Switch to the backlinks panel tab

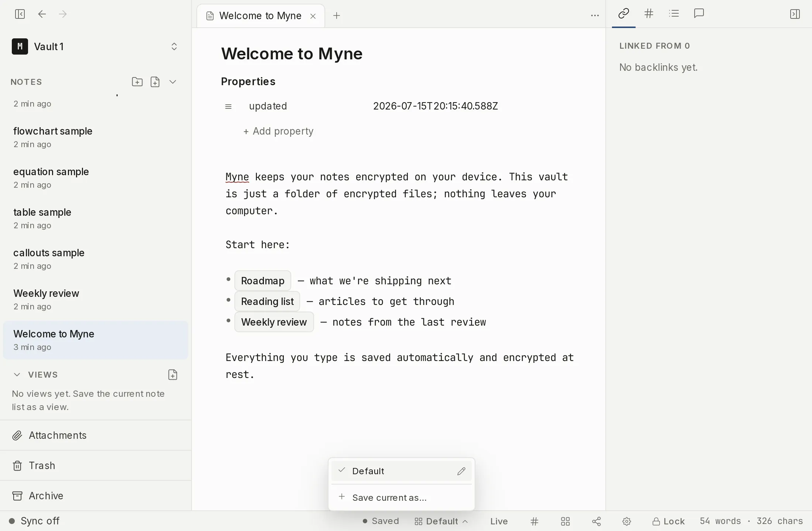pyautogui.click(x=624, y=14)
